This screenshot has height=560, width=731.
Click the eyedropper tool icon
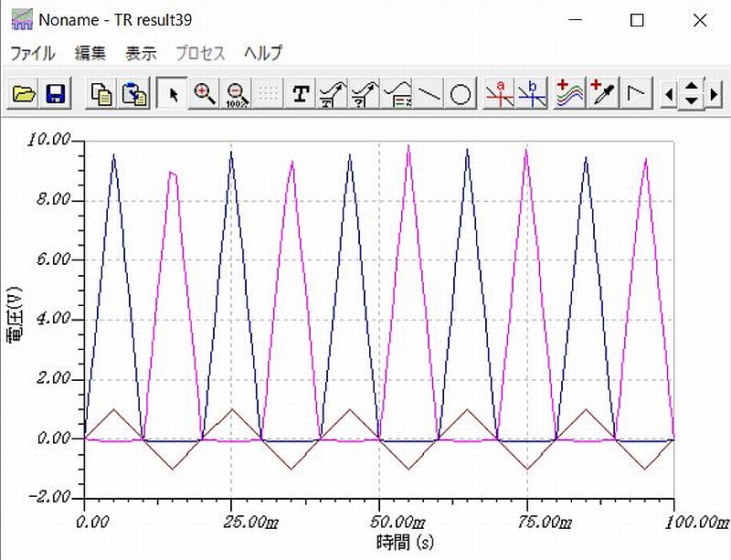coord(601,94)
